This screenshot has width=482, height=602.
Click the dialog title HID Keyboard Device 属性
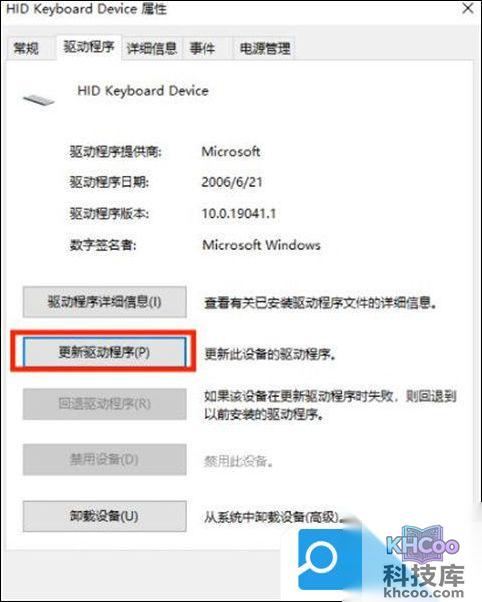86,9
